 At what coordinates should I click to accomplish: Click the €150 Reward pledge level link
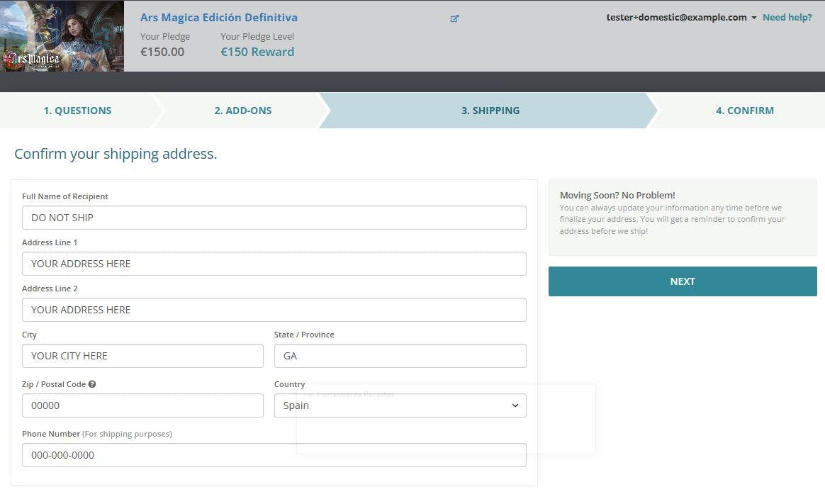tap(257, 52)
